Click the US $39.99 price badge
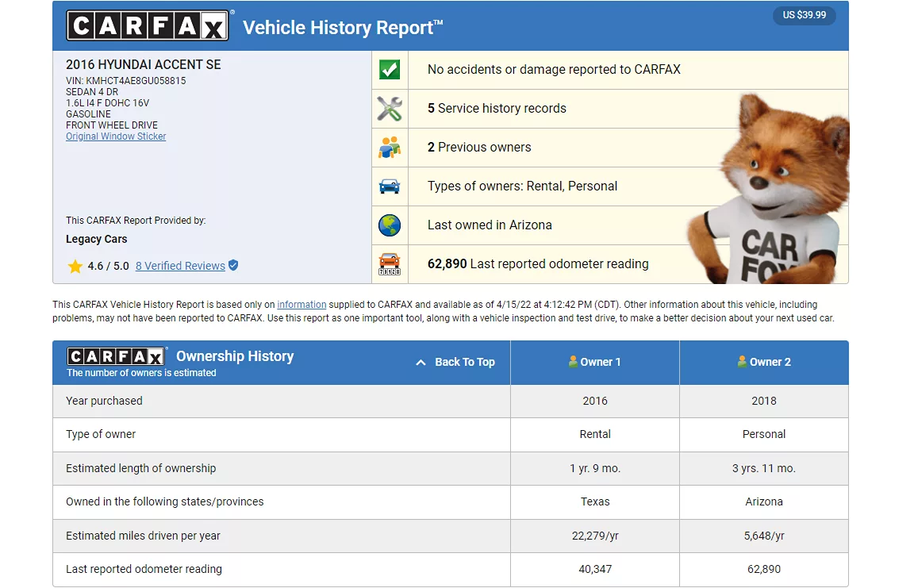The width and height of the screenshot is (914, 588). pyautogui.click(x=804, y=15)
